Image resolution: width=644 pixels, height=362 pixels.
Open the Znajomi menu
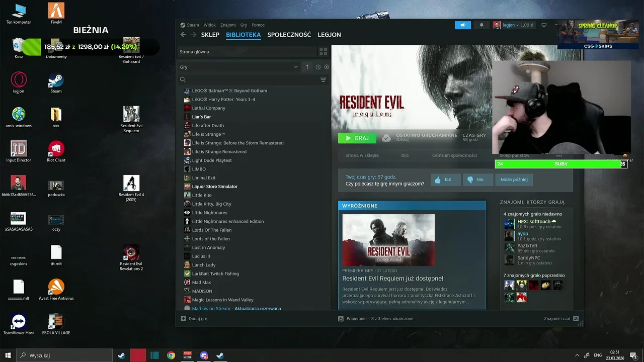[228, 25]
